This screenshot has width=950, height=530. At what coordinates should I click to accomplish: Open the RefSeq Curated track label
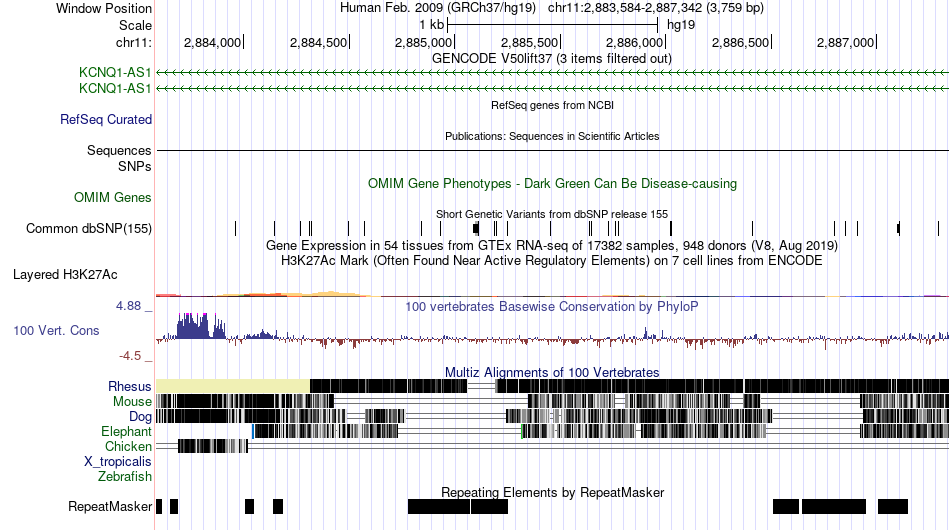[106, 119]
